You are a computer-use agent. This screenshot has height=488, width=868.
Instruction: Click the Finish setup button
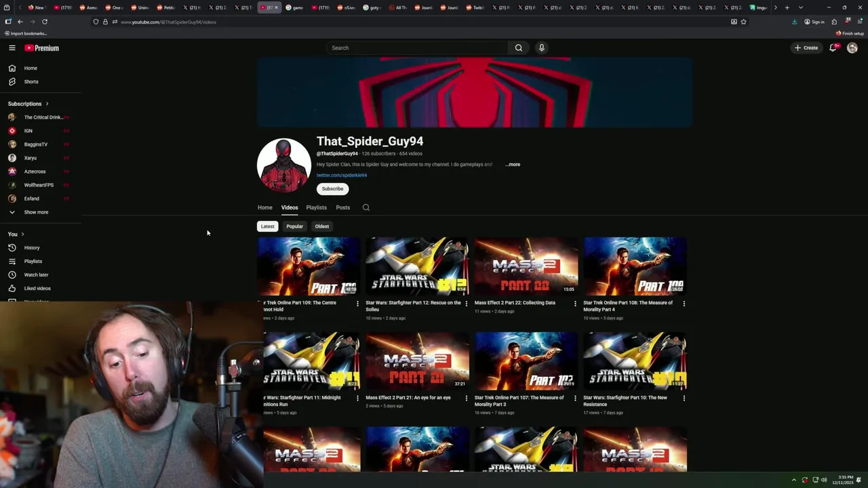tap(850, 33)
